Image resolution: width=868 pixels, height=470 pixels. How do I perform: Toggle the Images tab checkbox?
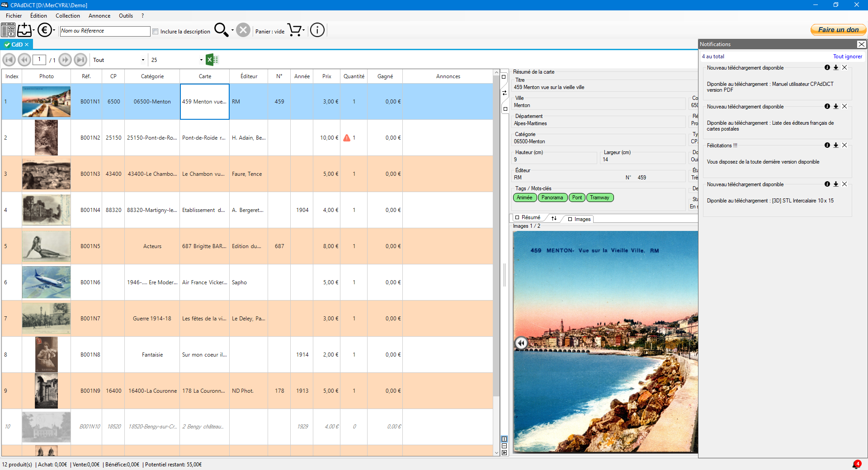click(x=570, y=219)
